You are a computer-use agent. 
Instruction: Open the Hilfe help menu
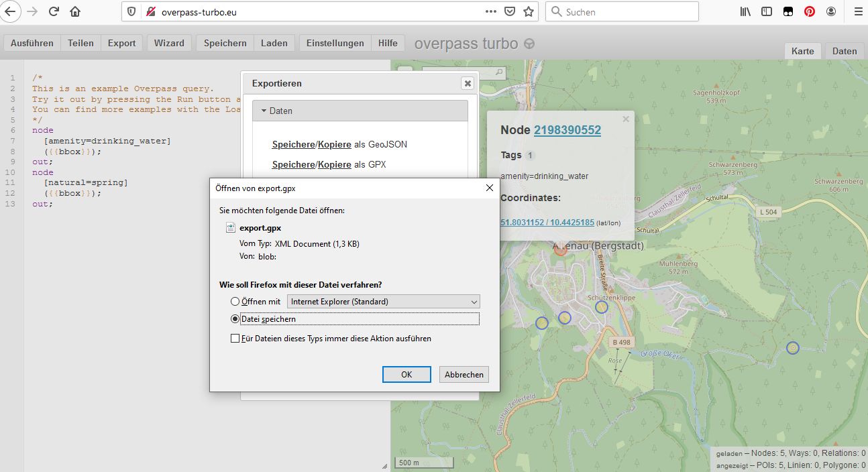pyautogui.click(x=388, y=43)
